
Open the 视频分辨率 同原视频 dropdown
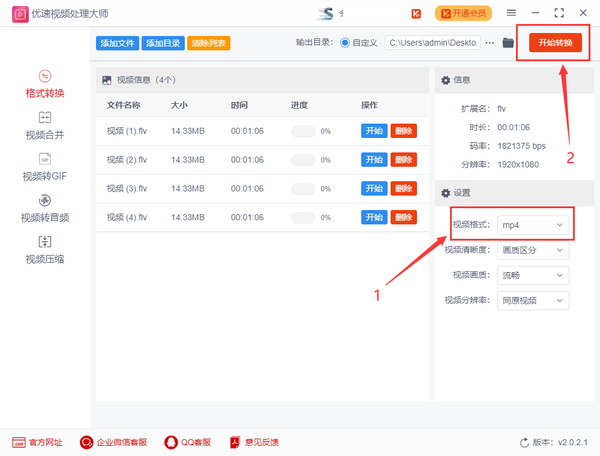click(x=533, y=301)
